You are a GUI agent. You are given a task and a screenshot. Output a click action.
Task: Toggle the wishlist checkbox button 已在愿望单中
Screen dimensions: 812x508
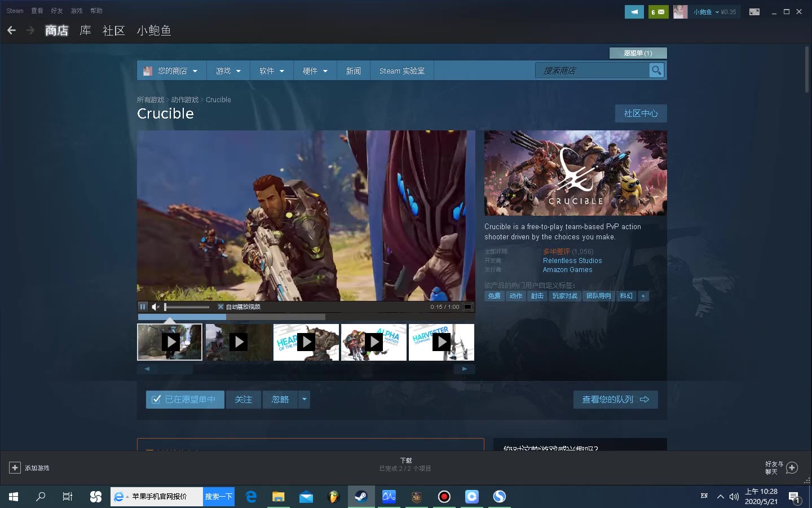coord(185,400)
